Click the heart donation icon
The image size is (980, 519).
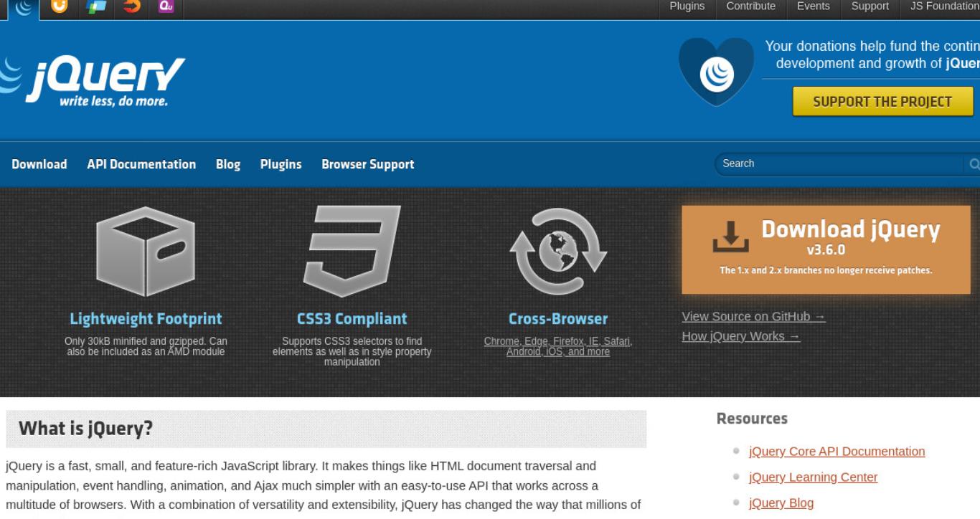[x=716, y=72]
